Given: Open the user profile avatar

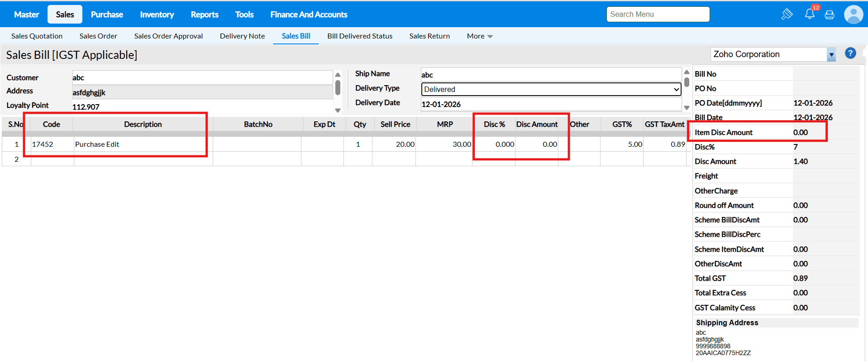Looking at the screenshot, I should [x=853, y=14].
